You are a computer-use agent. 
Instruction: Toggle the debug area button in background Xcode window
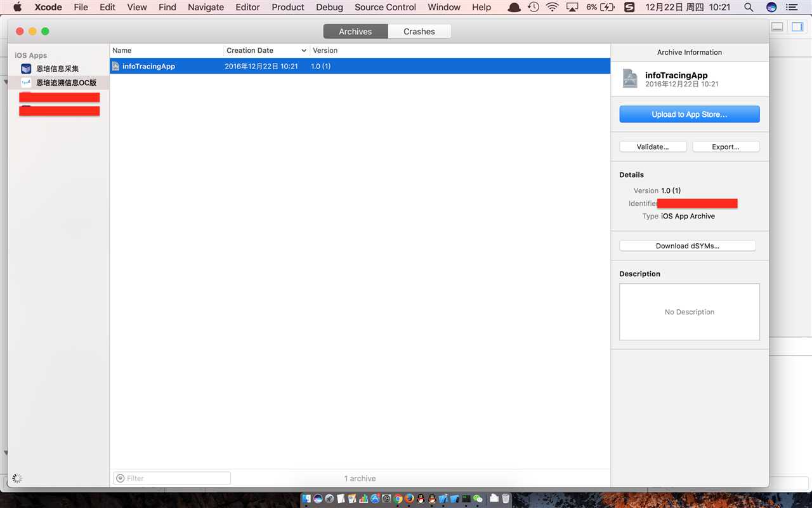coord(778,27)
